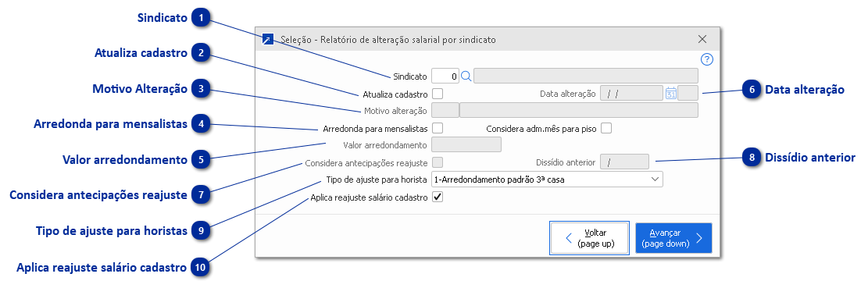Focus the Sindicato code field
The height and width of the screenshot is (288, 868).
[x=445, y=76]
